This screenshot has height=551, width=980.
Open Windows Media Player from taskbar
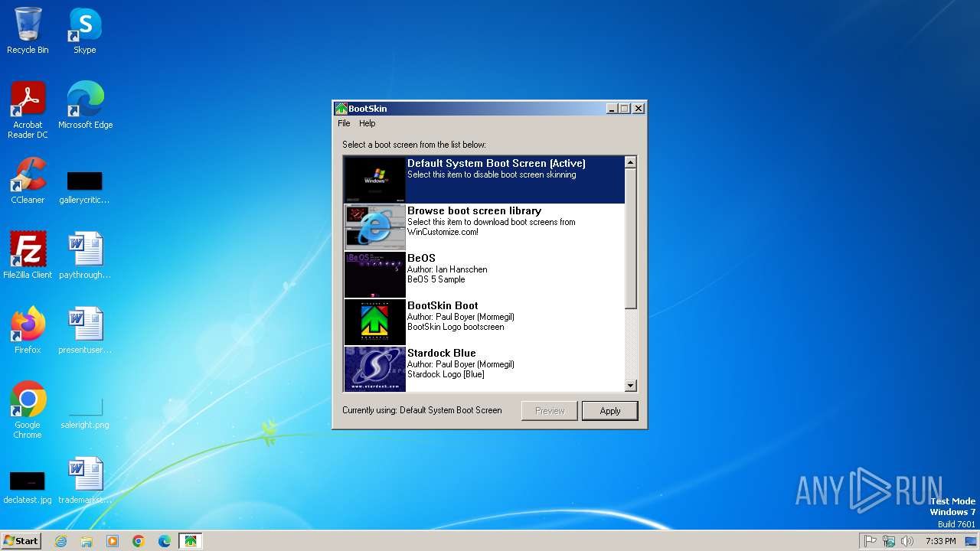(x=113, y=541)
